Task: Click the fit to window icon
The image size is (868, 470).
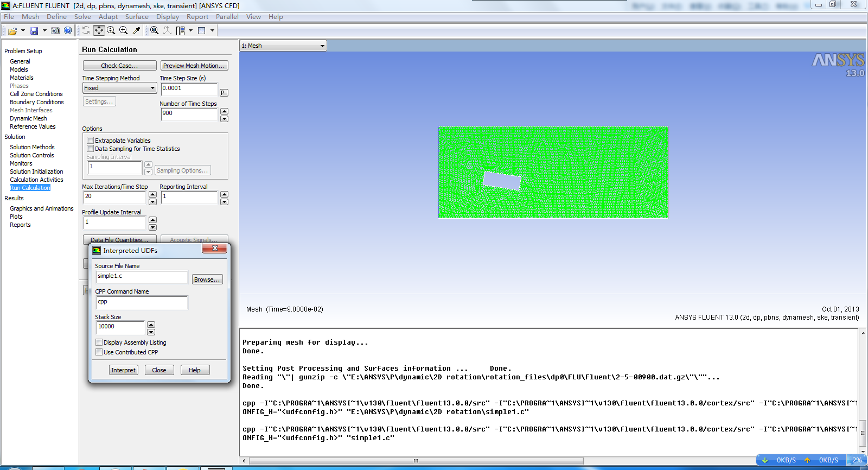Action: tap(155, 30)
